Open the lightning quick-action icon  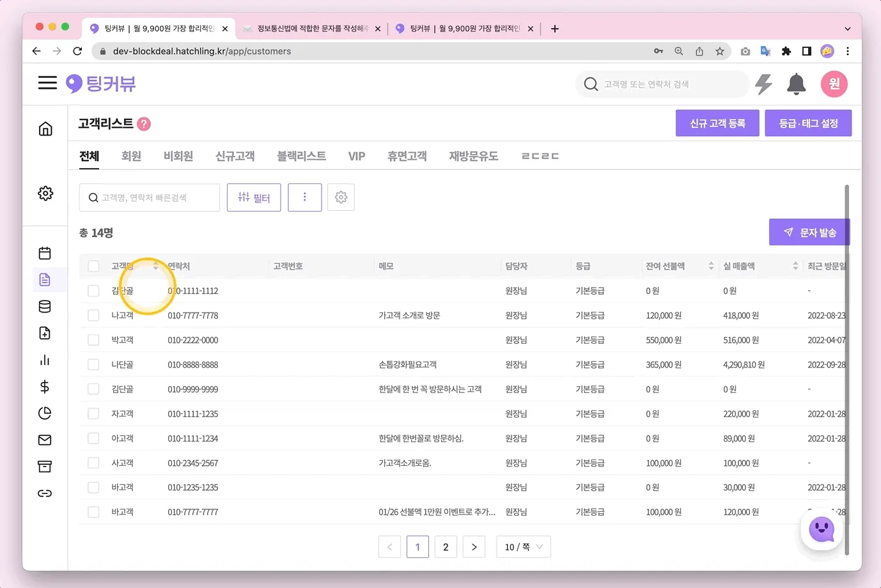[x=764, y=84]
